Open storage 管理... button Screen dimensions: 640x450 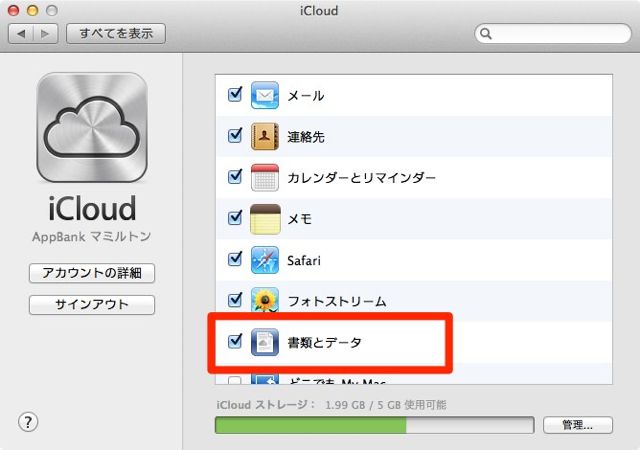click(x=578, y=425)
